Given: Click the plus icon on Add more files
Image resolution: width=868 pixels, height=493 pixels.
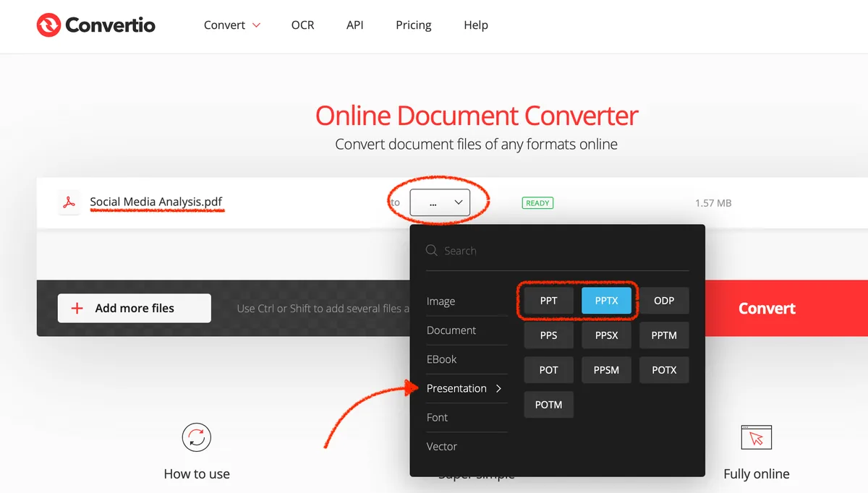Looking at the screenshot, I should 77,308.
